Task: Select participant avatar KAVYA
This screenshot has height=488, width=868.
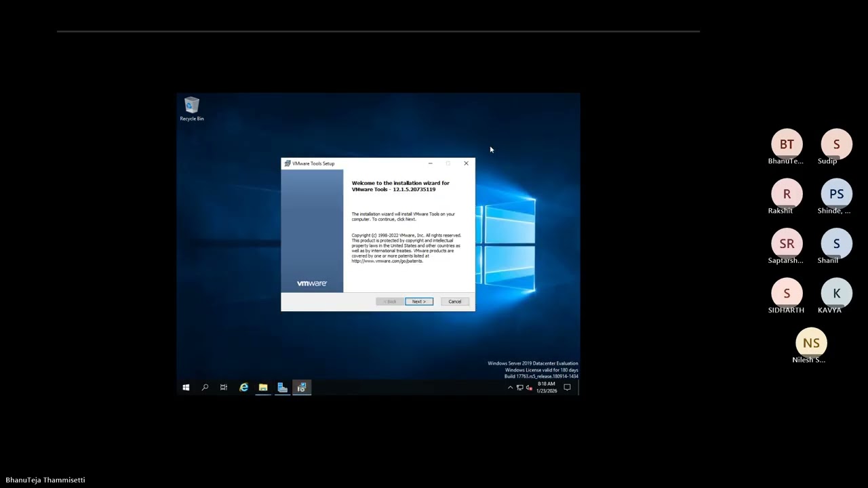Action: [836, 293]
